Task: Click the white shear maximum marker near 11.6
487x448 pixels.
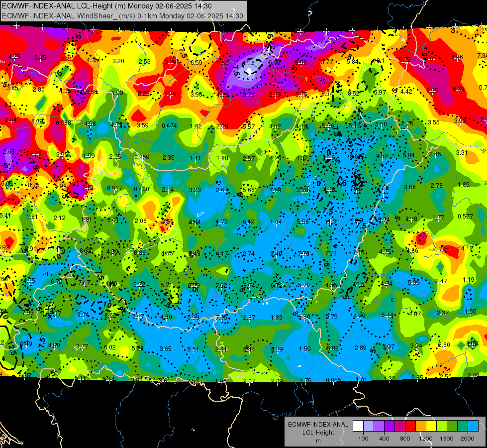Action: [249, 72]
